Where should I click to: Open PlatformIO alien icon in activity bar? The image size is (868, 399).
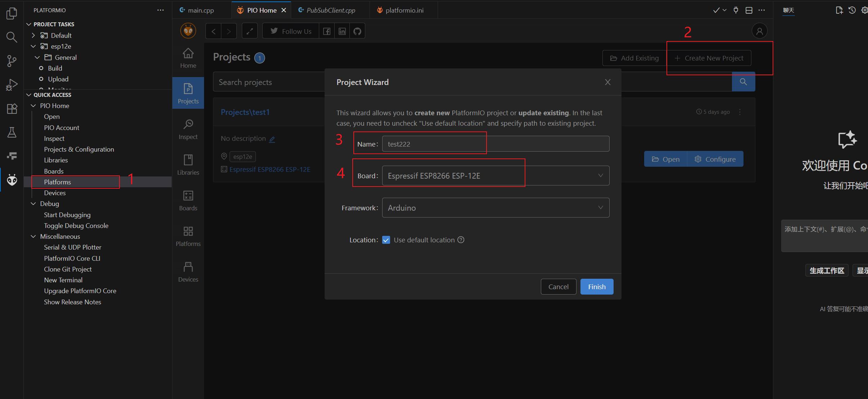point(12,180)
